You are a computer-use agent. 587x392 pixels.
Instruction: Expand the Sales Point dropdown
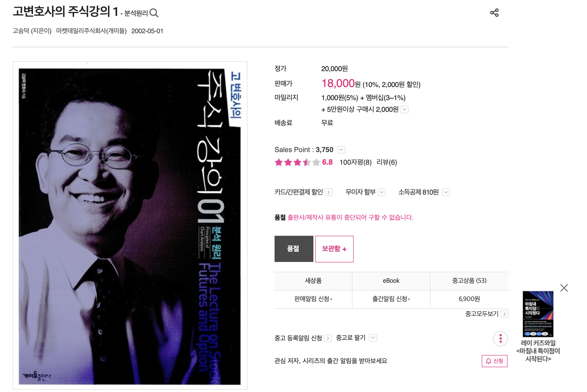pyautogui.click(x=341, y=149)
